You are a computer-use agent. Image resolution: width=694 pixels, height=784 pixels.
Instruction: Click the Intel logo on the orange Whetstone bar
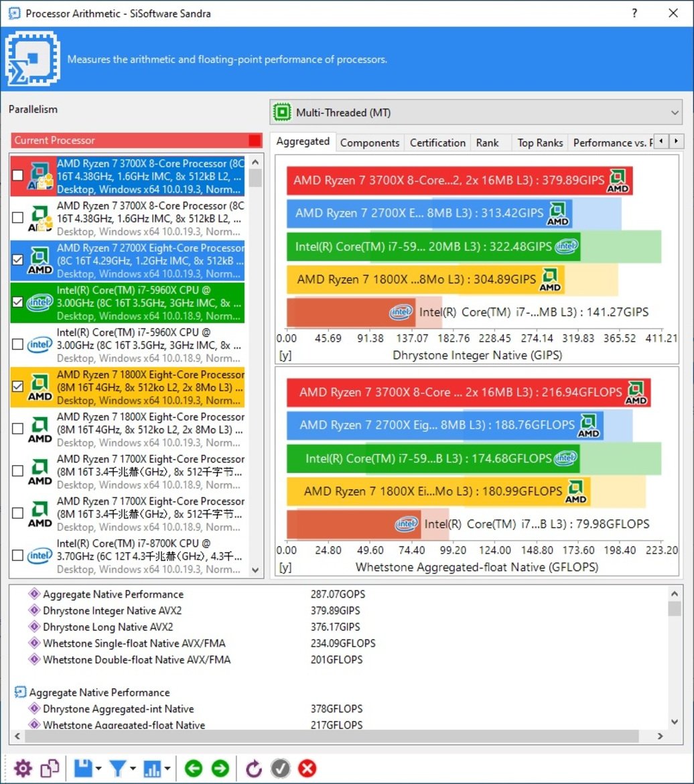(406, 523)
